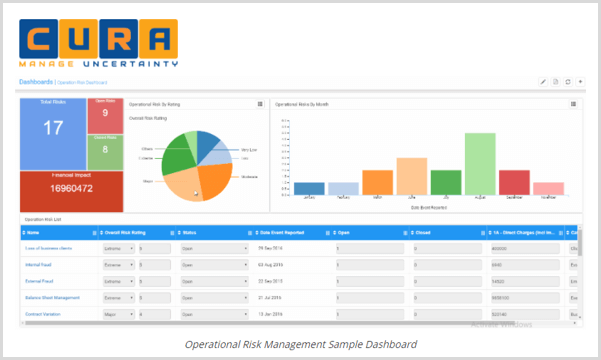Click the Total Risks 17 tile
This screenshot has width=601, height=360.
53,134
